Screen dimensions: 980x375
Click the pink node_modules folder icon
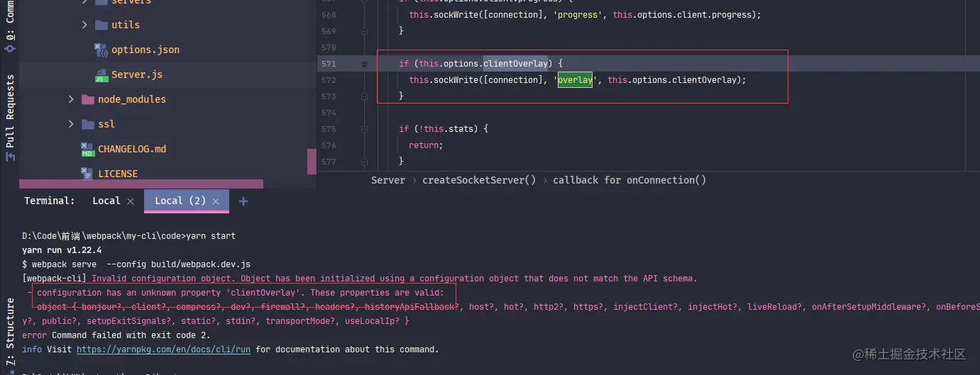click(87, 99)
